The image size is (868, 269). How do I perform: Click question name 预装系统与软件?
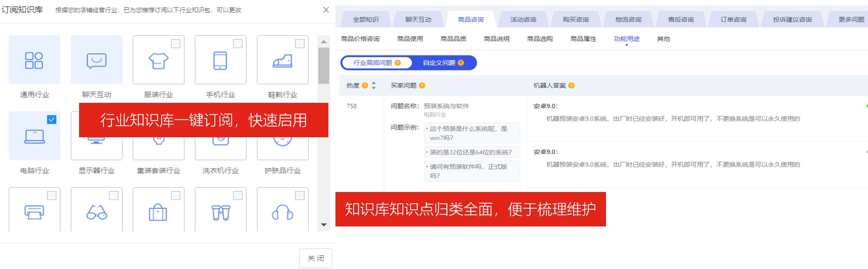tap(446, 106)
